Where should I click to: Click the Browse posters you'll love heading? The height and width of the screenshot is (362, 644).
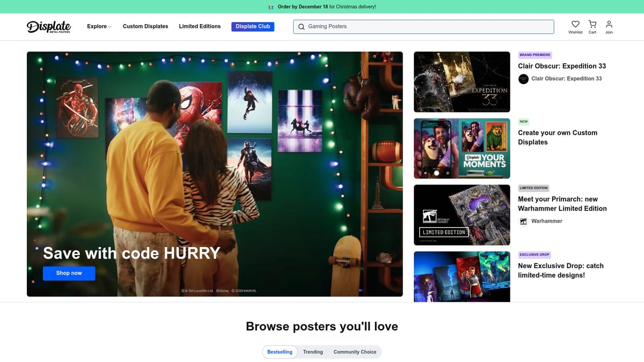tap(322, 327)
